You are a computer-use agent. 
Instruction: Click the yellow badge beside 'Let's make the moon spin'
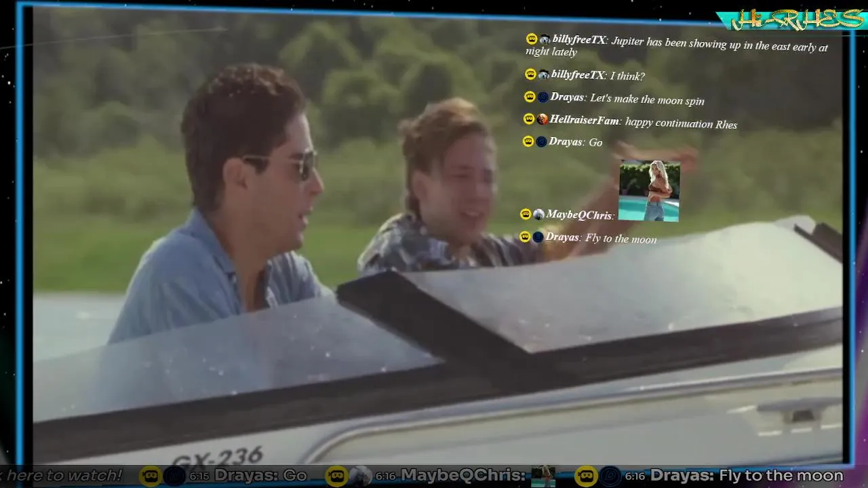pos(530,97)
